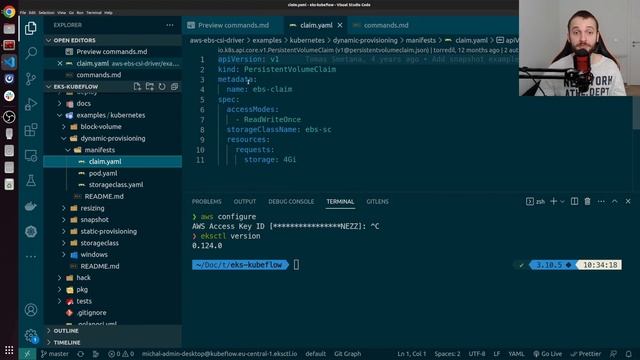Click kubernetes breadcrumb in editor path
The image size is (640, 360).
pyautogui.click(x=307, y=40)
